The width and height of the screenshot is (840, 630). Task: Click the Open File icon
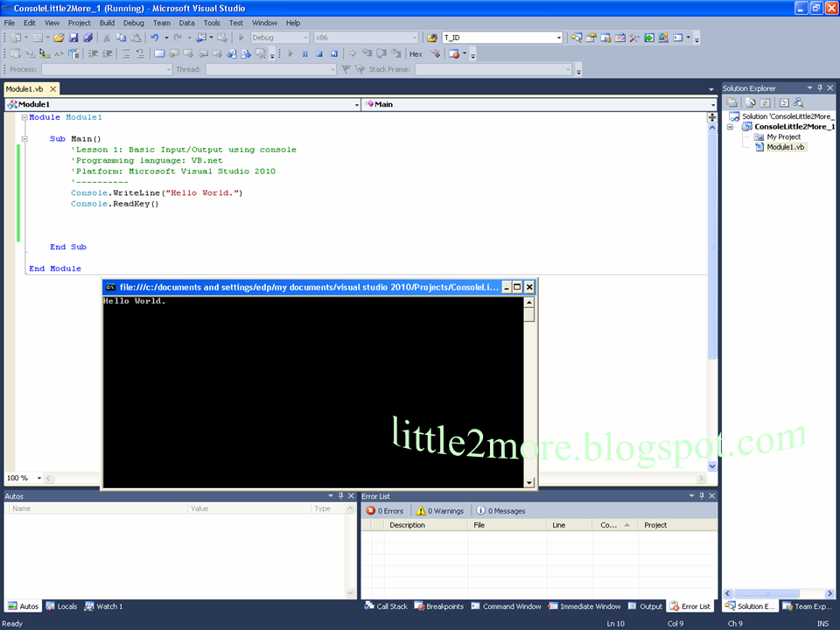59,38
